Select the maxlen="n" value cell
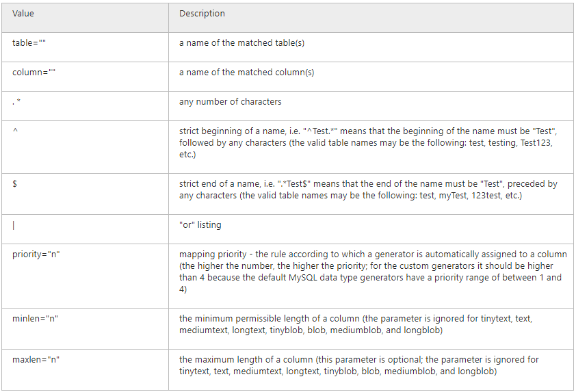 (x=85, y=369)
